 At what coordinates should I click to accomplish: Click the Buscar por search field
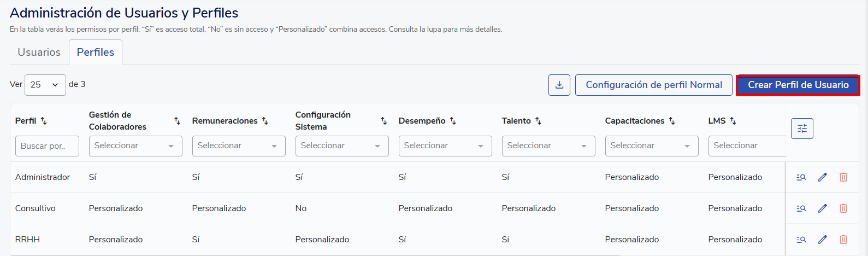(47, 146)
